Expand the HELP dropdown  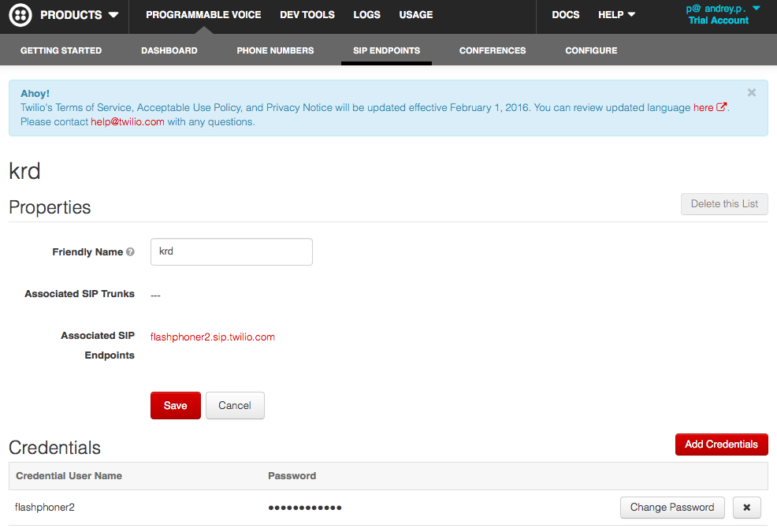(616, 15)
